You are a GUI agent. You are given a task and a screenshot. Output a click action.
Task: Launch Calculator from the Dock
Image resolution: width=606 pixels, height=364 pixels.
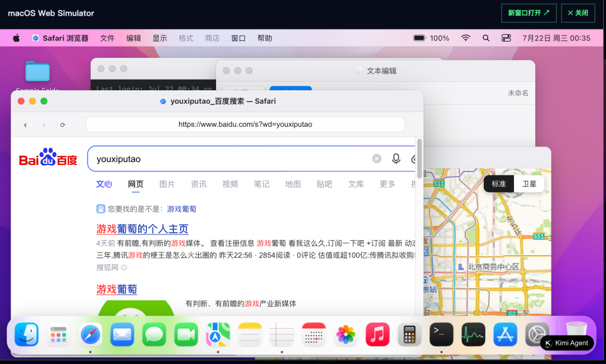[409, 334]
